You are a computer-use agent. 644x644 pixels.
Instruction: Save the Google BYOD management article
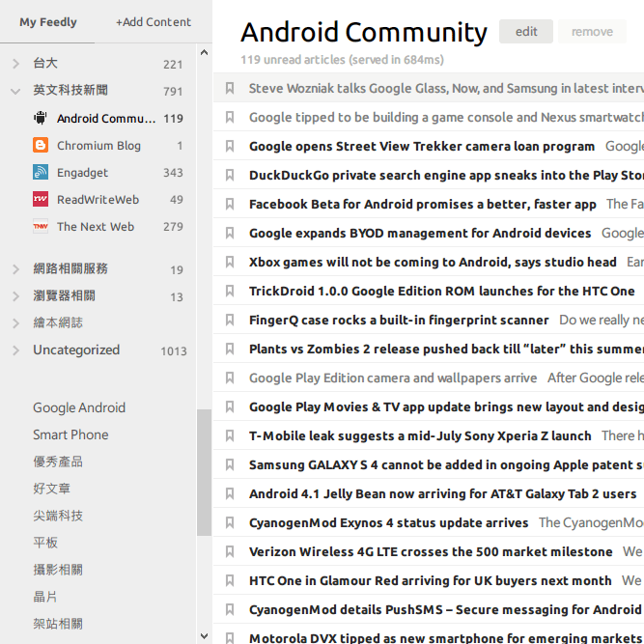pyautogui.click(x=230, y=233)
